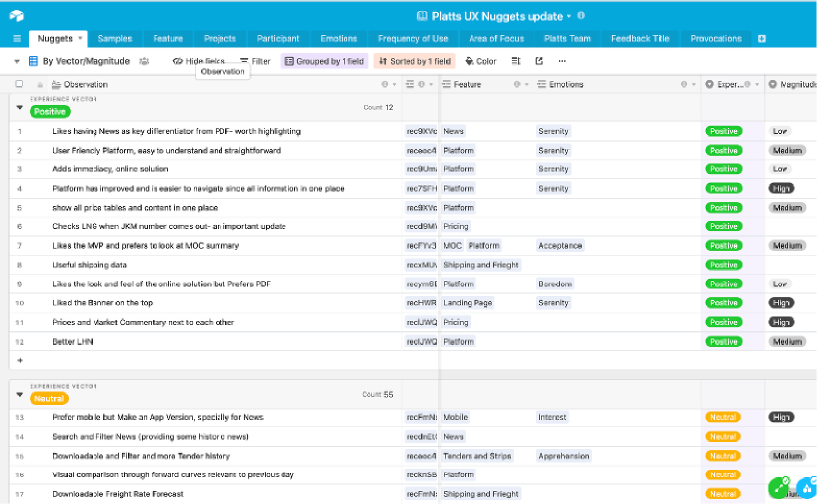Open Grouped by 1 field settings

(325, 61)
